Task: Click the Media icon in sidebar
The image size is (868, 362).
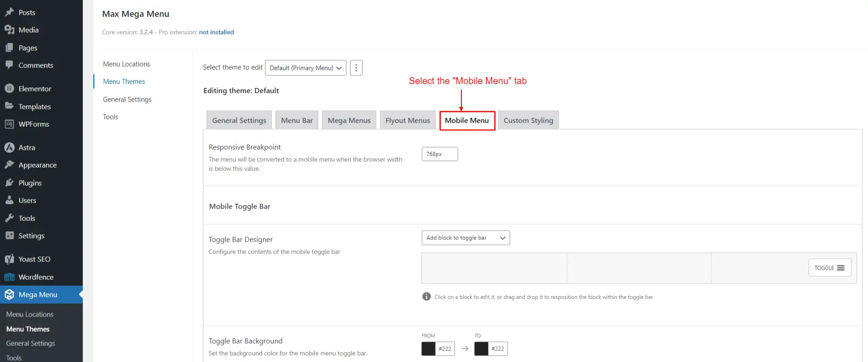Action: 9,30
